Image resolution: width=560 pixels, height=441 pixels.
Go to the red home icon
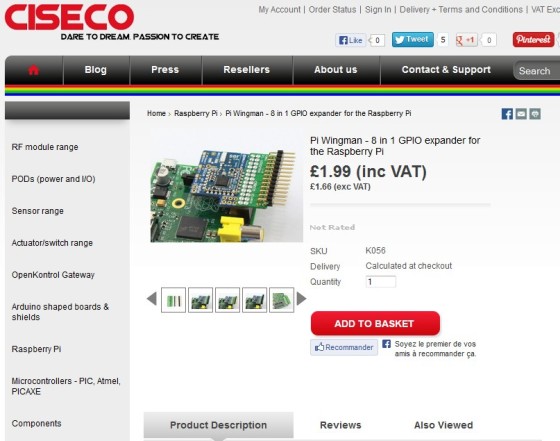33,70
